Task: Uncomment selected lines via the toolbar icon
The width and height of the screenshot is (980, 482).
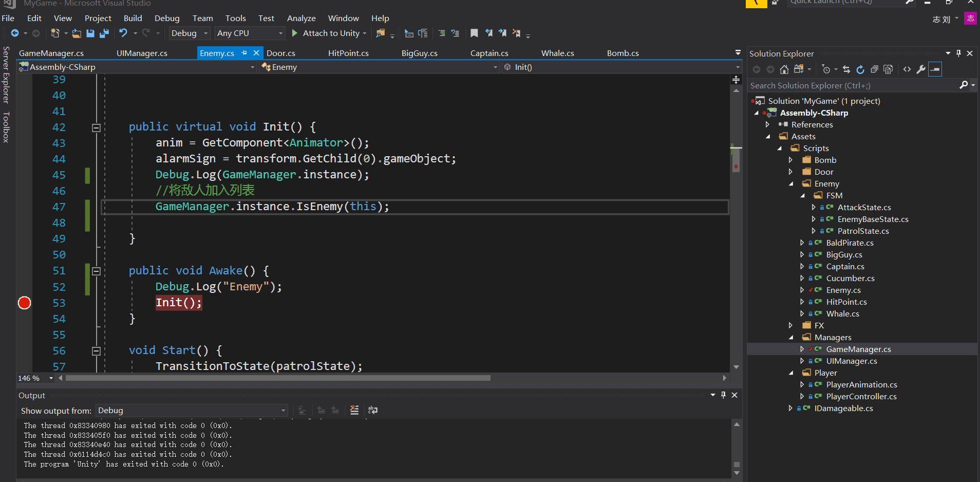Action: [455, 33]
